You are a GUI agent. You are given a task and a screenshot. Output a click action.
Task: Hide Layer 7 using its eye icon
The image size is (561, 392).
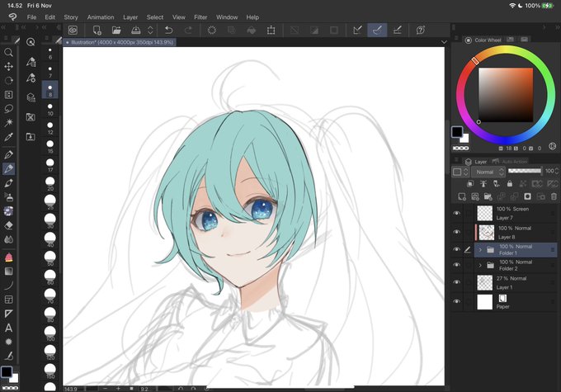point(456,214)
